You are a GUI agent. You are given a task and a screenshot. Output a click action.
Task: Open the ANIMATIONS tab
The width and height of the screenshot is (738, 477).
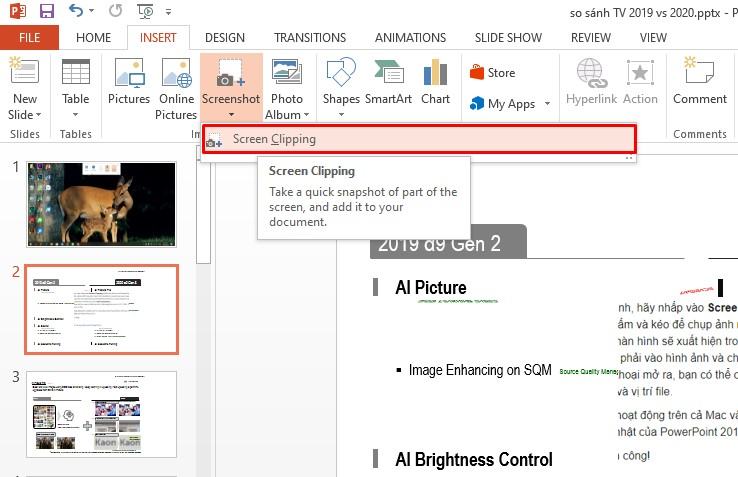410,38
